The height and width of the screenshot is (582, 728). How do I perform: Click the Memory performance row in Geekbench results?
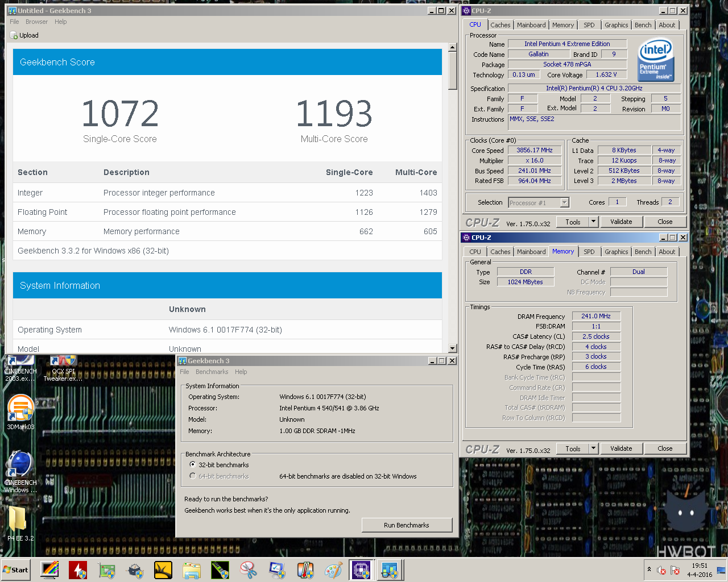click(227, 231)
